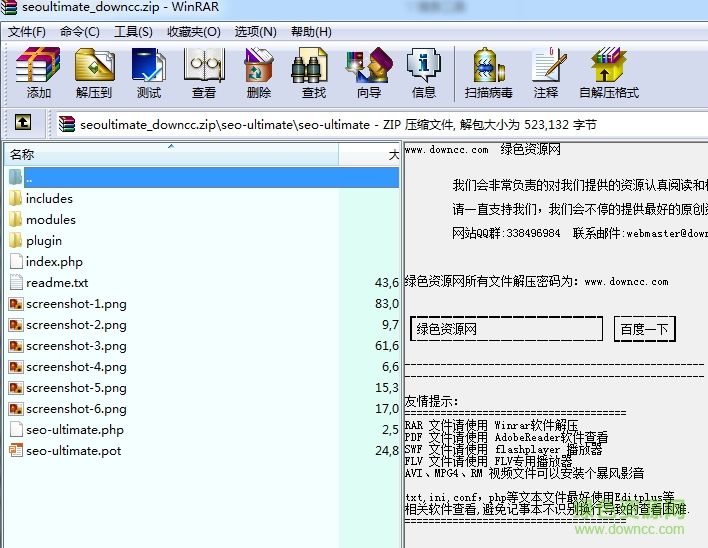Click the seo-ultimate.pot file name
Image resolution: width=708 pixels, height=548 pixels.
(74, 450)
